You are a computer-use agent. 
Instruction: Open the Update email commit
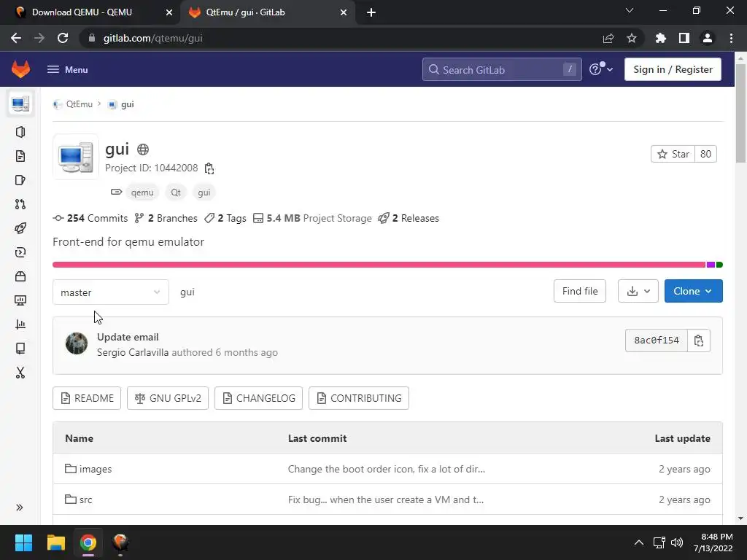[x=128, y=337]
